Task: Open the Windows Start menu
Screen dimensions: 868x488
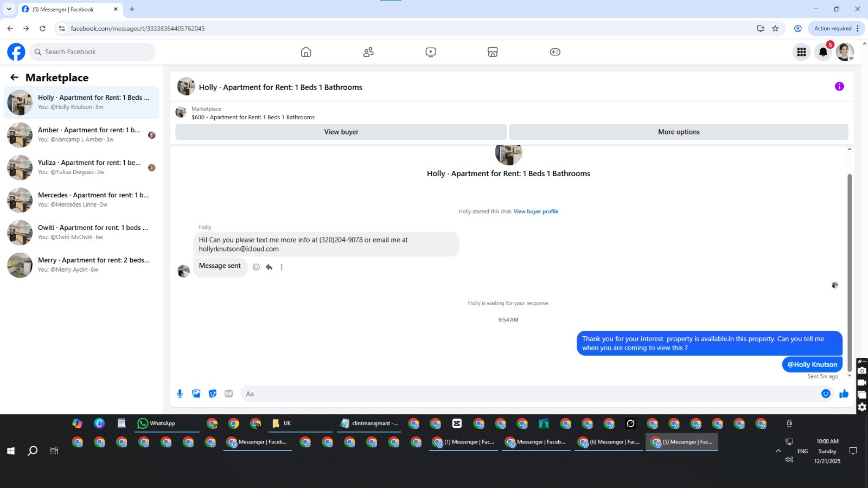Action: click(10, 451)
